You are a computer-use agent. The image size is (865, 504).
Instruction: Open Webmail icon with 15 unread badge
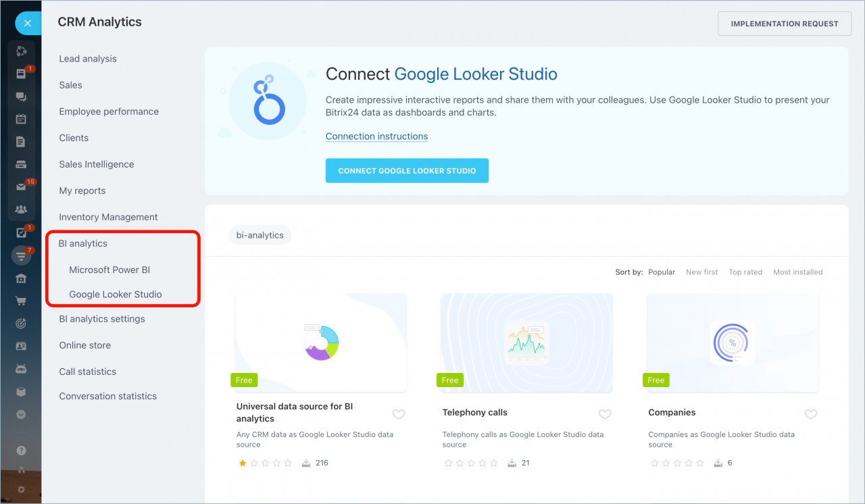pyautogui.click(x=21, y=187)
